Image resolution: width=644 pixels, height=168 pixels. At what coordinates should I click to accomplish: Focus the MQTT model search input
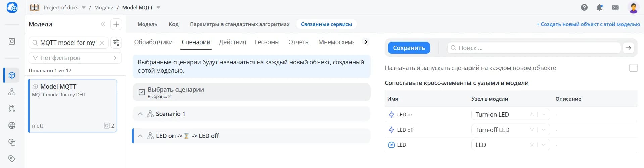tap(68, 43)
